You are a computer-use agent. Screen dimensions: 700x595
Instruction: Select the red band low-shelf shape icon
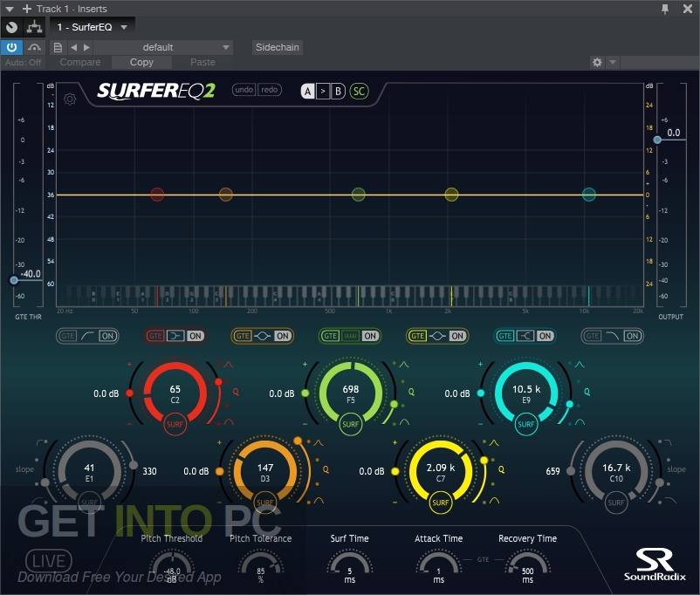(175, 336)
